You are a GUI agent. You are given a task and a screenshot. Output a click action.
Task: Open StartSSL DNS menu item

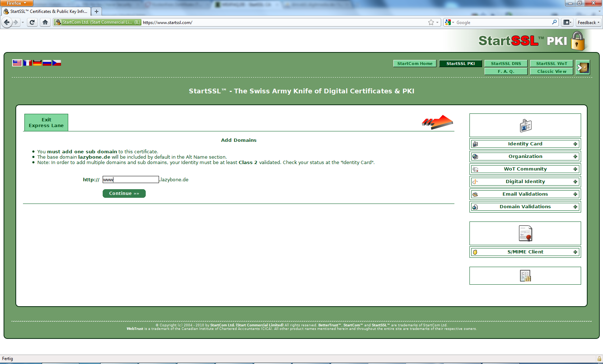pos(506,64)
